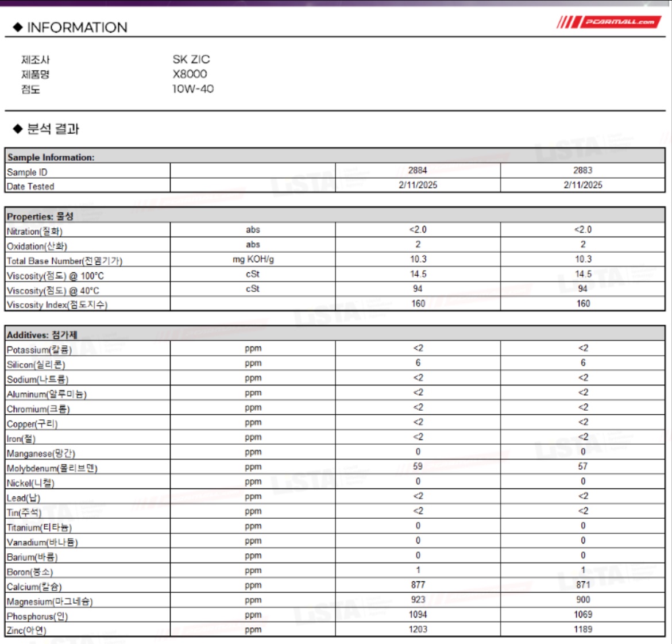672x644 pixels.
Task: Click the Nitration(질화) row label
Action: pyautogui.click(x=34, y=232)
